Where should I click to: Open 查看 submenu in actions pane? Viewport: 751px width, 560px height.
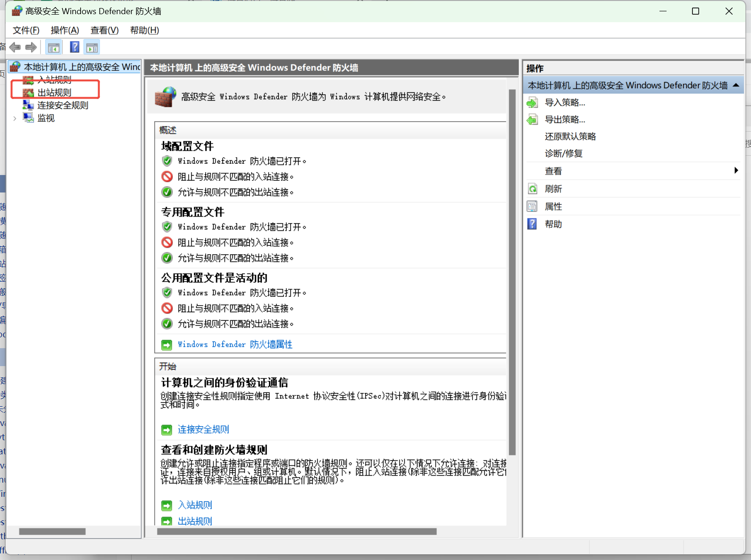(553, 171)
